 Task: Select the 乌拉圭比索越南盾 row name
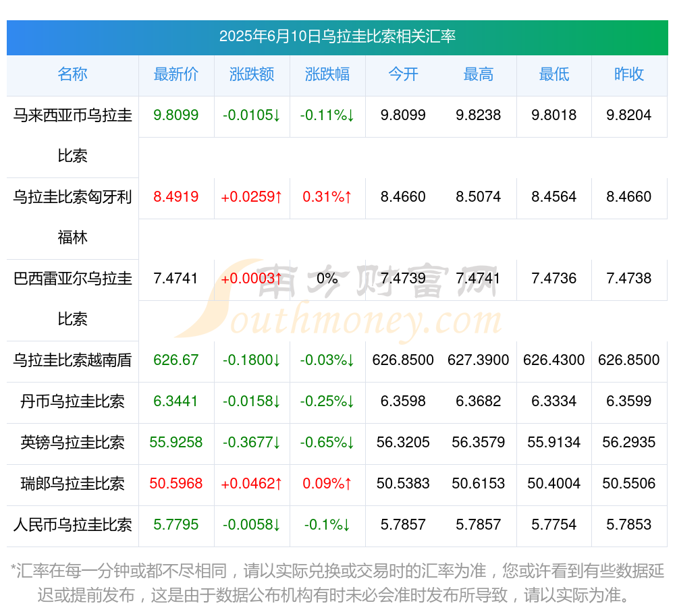pos(72,360)
